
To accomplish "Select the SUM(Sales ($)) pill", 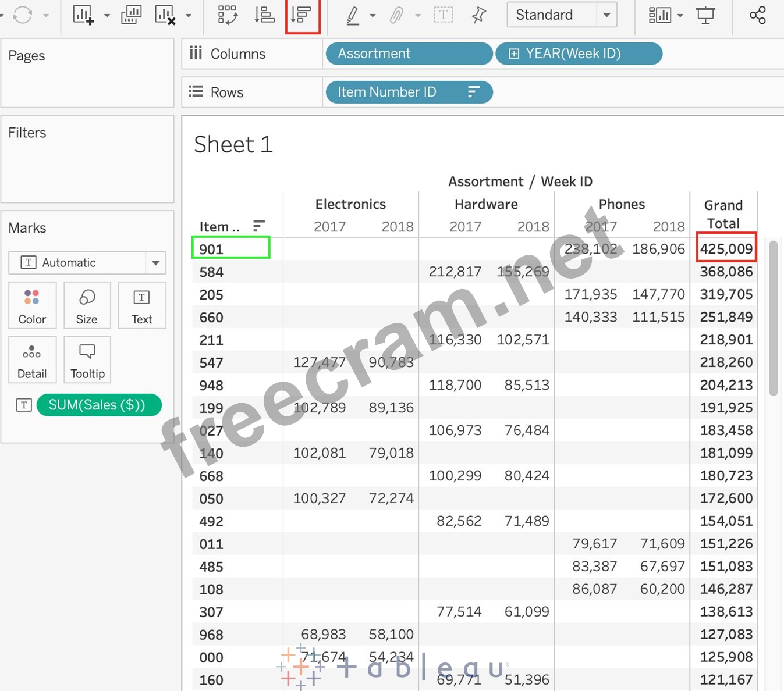I will 98,405.
